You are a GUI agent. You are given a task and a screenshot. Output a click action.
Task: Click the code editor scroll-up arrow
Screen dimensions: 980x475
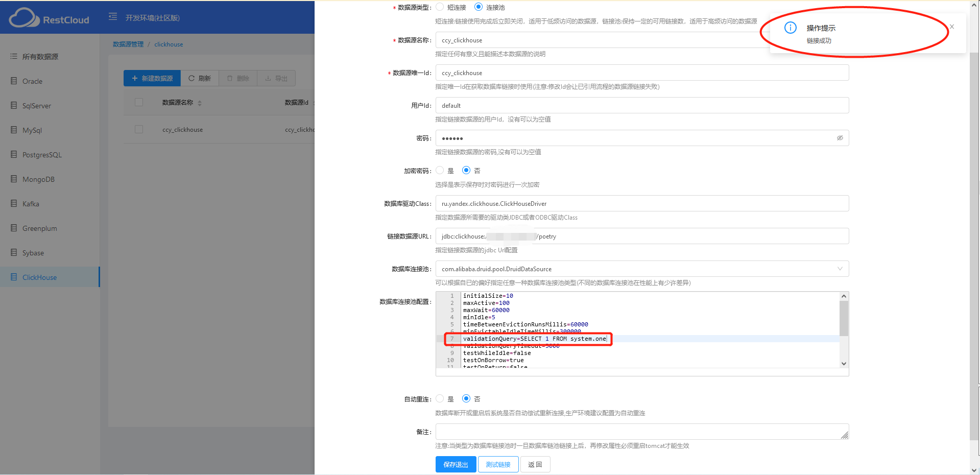click(x=844, y=296)
